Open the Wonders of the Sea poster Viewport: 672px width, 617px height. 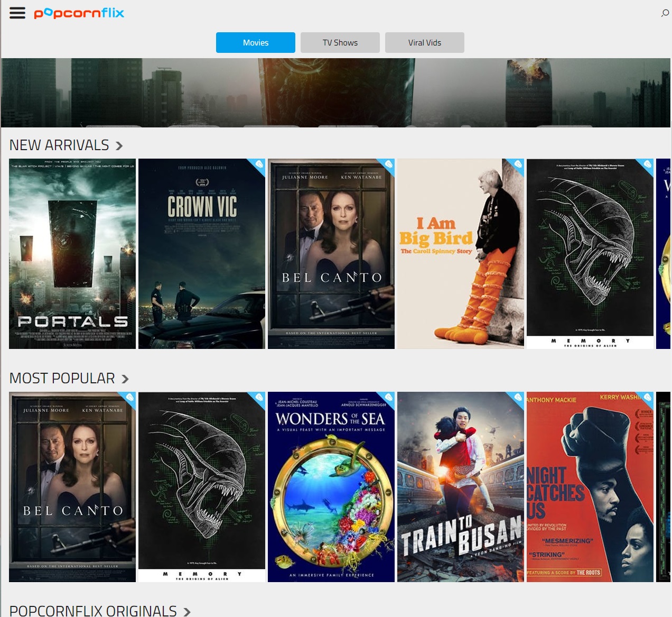point(331,487)
